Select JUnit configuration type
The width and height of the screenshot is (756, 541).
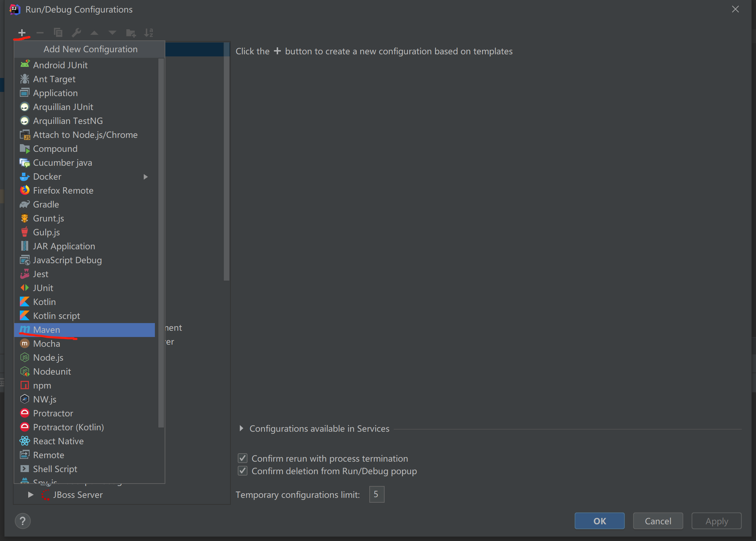(x=85, y=288)
